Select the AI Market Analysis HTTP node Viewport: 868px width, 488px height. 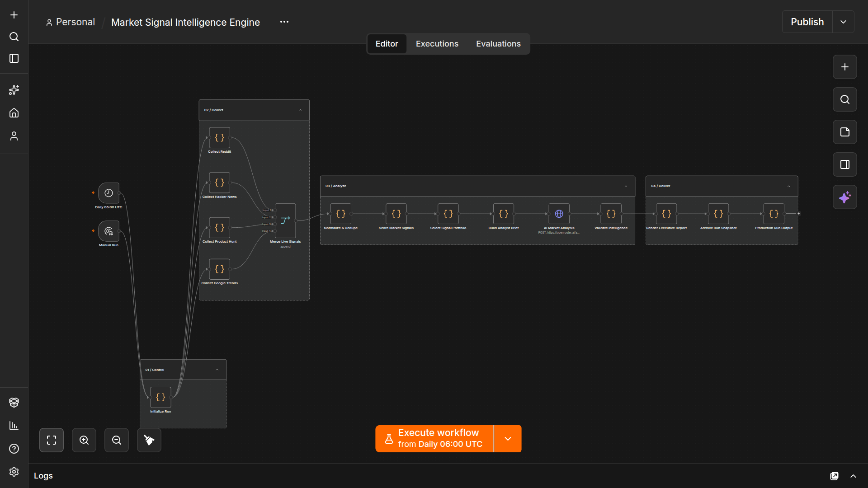(x=559, y=214)
